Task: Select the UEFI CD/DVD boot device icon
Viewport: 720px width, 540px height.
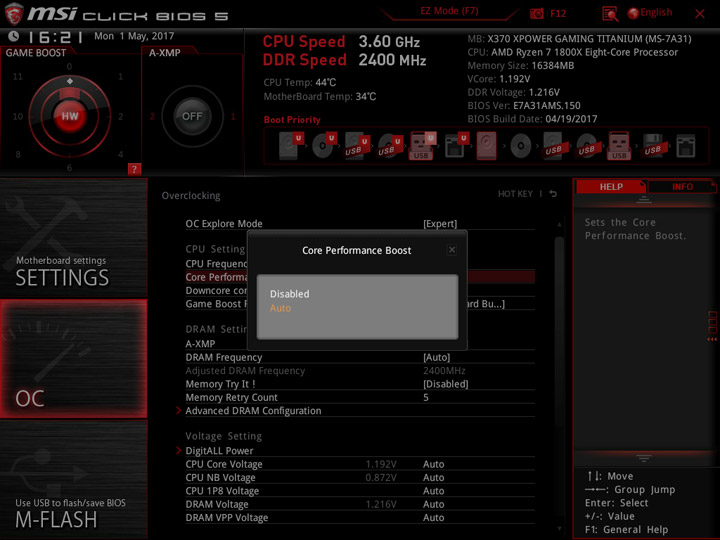Action: [324, 146]
